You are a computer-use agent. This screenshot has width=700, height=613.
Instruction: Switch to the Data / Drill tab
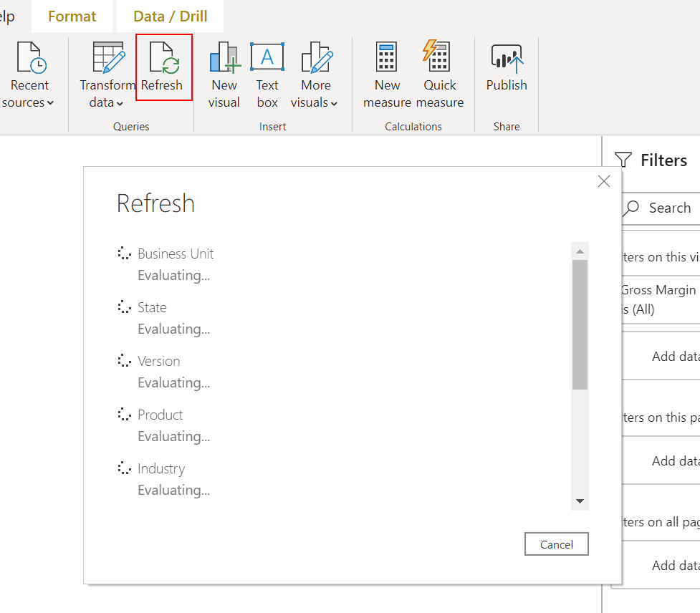pos(171,16)
